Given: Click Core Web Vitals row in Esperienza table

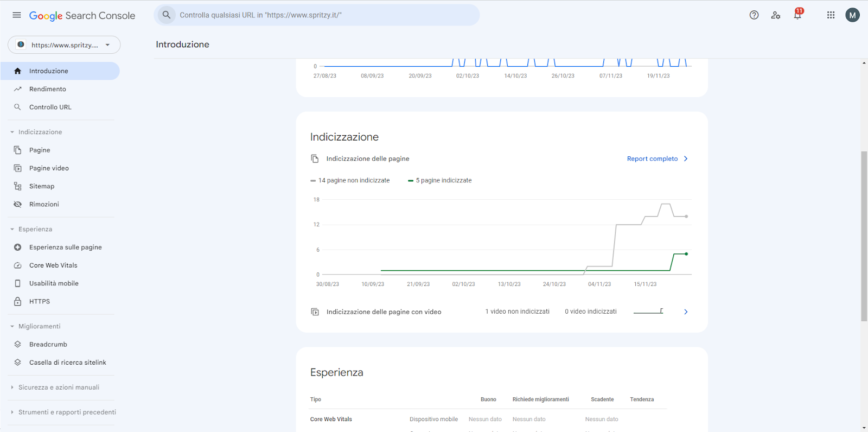Looking at the screenshot, I should pyautogui.click(x=488, y=420).
